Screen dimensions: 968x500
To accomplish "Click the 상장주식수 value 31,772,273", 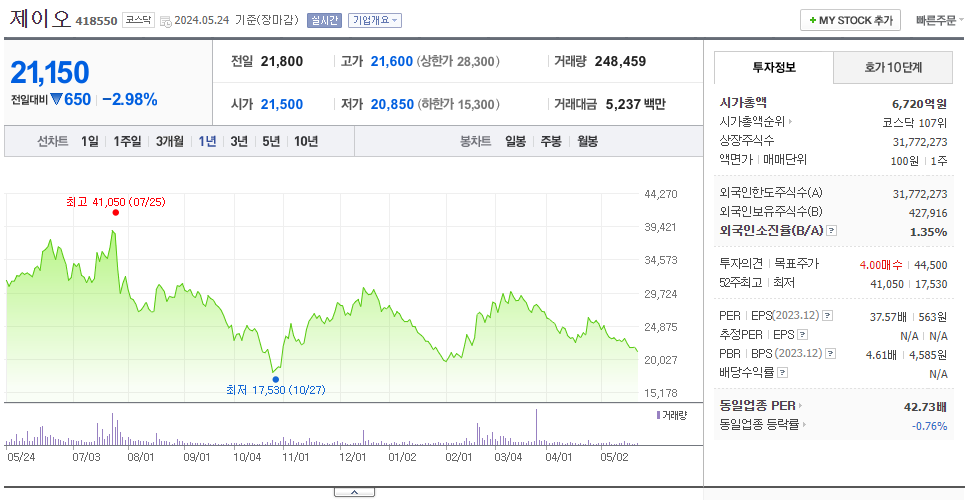I will click(x=920, y=142).
